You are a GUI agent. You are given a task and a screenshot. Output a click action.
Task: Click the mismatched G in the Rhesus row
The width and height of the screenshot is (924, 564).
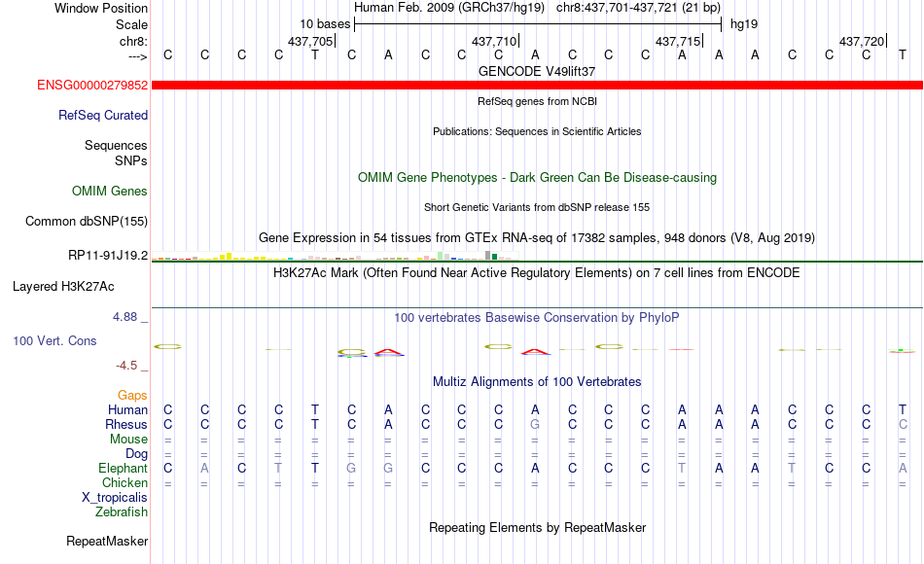pyautogui.click(x=535, y=424)
